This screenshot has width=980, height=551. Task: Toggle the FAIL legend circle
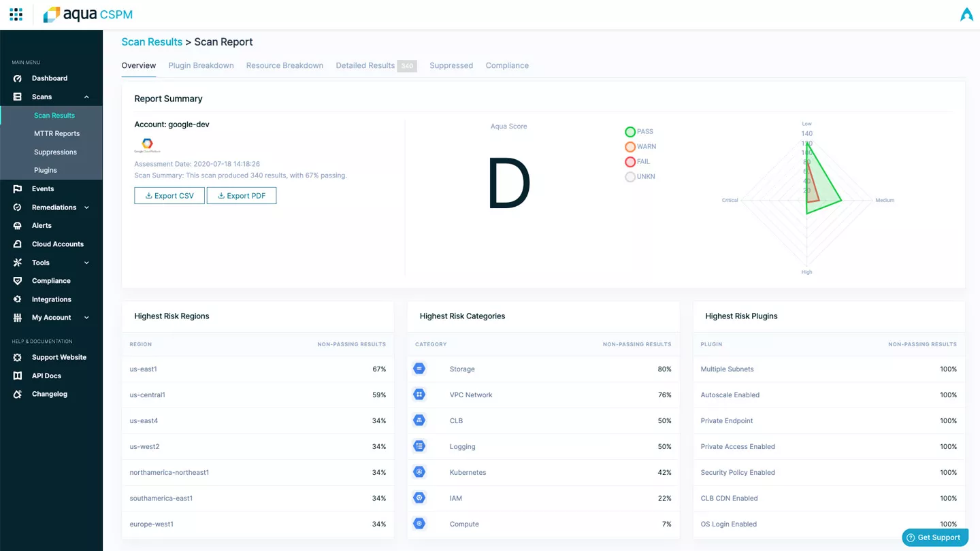pos(630,162)
